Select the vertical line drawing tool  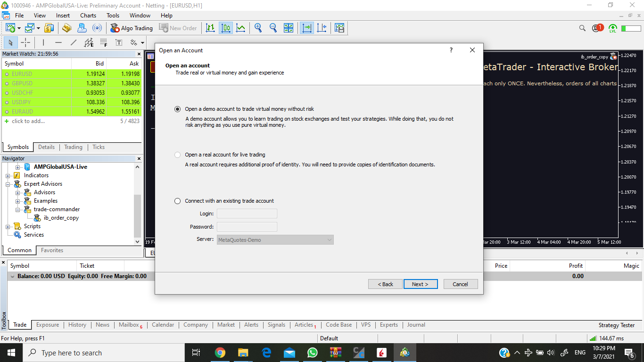click(43, 42)
